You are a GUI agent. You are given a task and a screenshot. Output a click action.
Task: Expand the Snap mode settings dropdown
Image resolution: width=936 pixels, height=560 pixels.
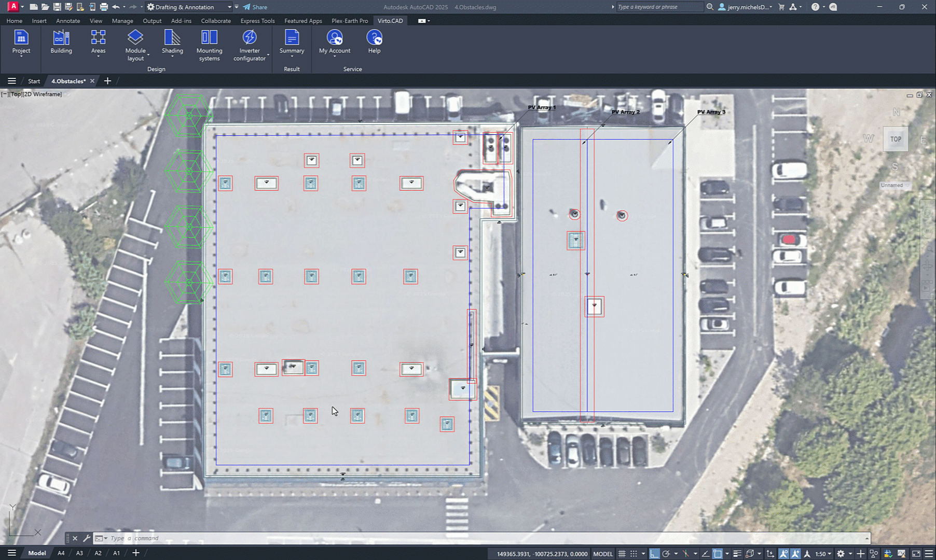(643, 553)
